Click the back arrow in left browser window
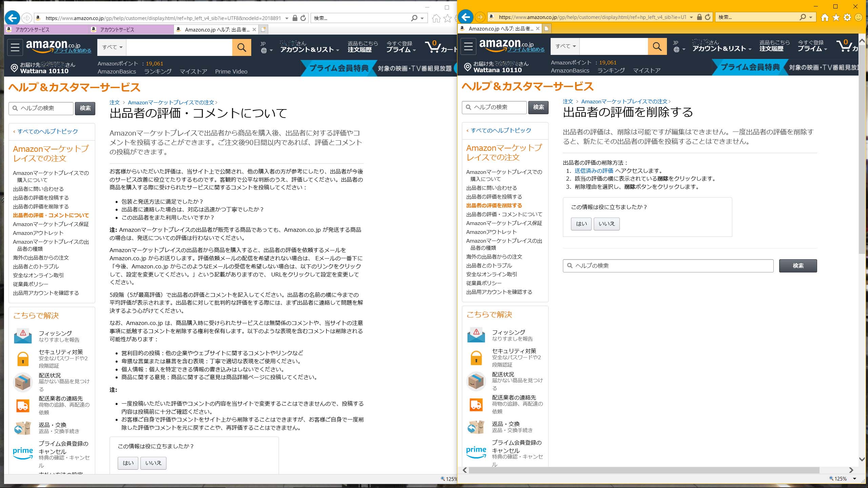Viewport: 868px width, 488px height. [x=13, y=18]
